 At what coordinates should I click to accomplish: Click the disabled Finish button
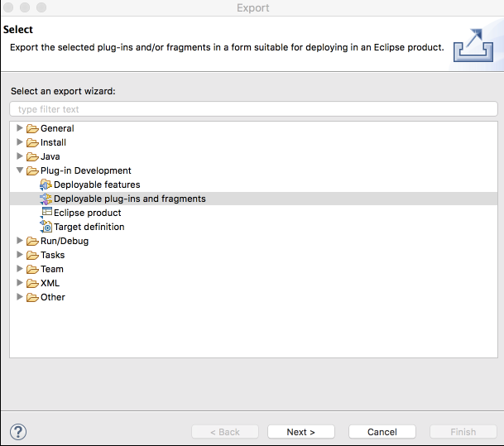463,432
